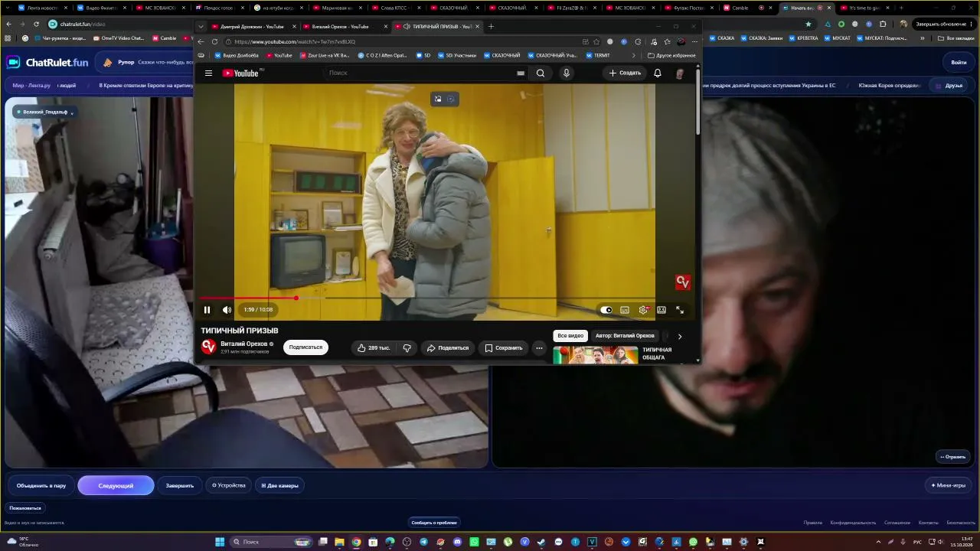This screenshot has height=551, width=980.
Task: Open ТИПИЧНАЯ ОБЩАГА video thumbnail
Action: pos(596,355)
